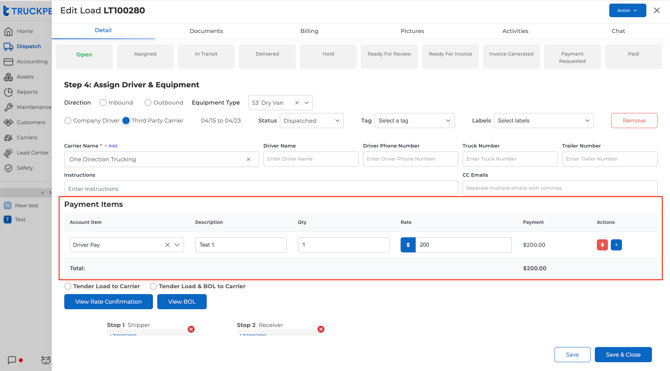Focus the Driver Name field

pyautogui.click(x=311, y=159)
